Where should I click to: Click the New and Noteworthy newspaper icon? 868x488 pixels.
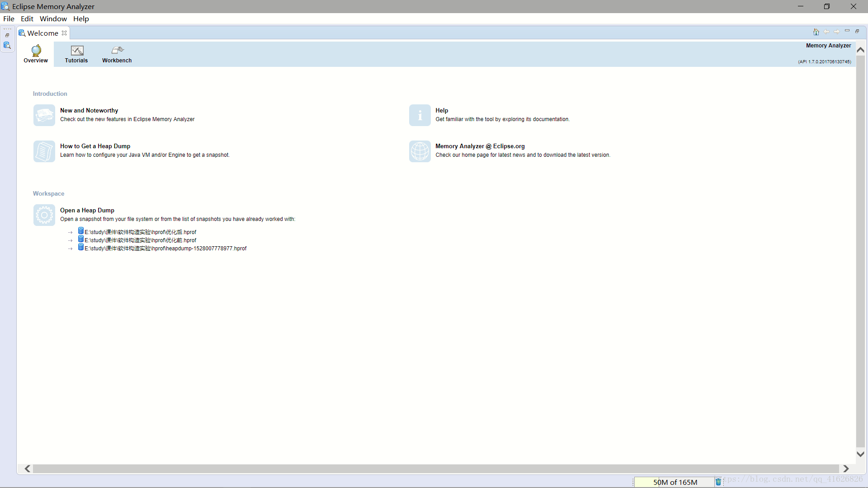point(44,115)
